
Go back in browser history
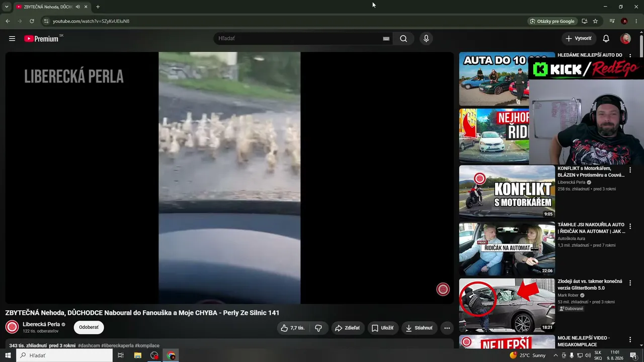(x=8, y=21)
